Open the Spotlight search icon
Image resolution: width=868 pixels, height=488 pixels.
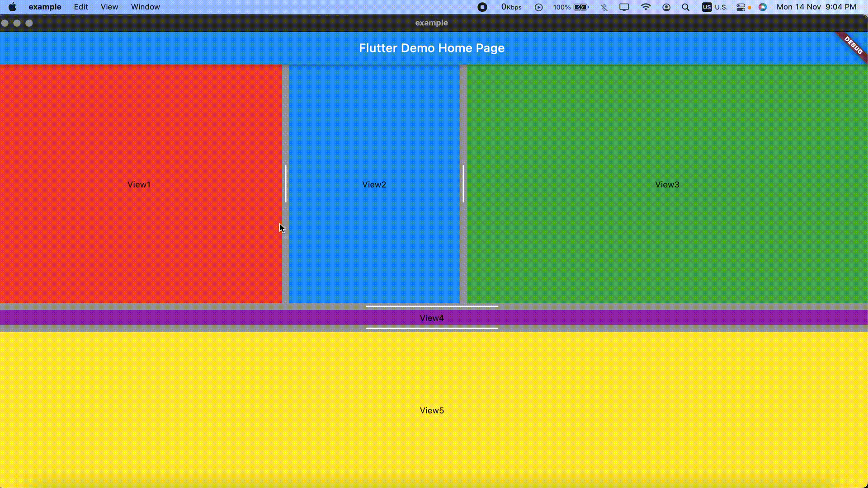click(x=685, y=7)
